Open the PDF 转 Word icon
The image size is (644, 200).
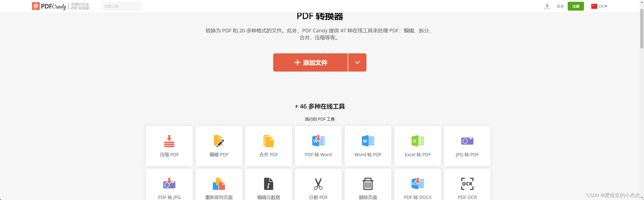click(x=318, y=141)
